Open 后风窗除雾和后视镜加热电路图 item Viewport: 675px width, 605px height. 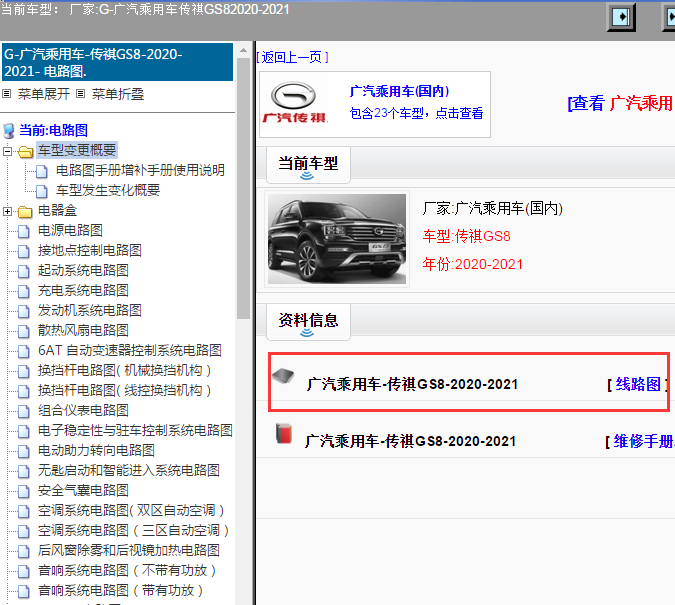(x=129, y=551)
